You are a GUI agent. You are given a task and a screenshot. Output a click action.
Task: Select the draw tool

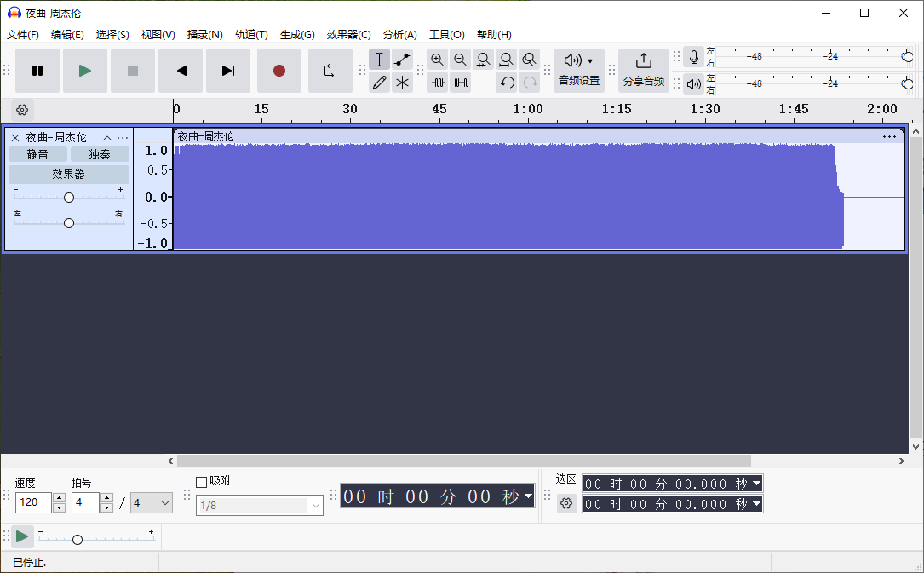(x=379, y=82)
